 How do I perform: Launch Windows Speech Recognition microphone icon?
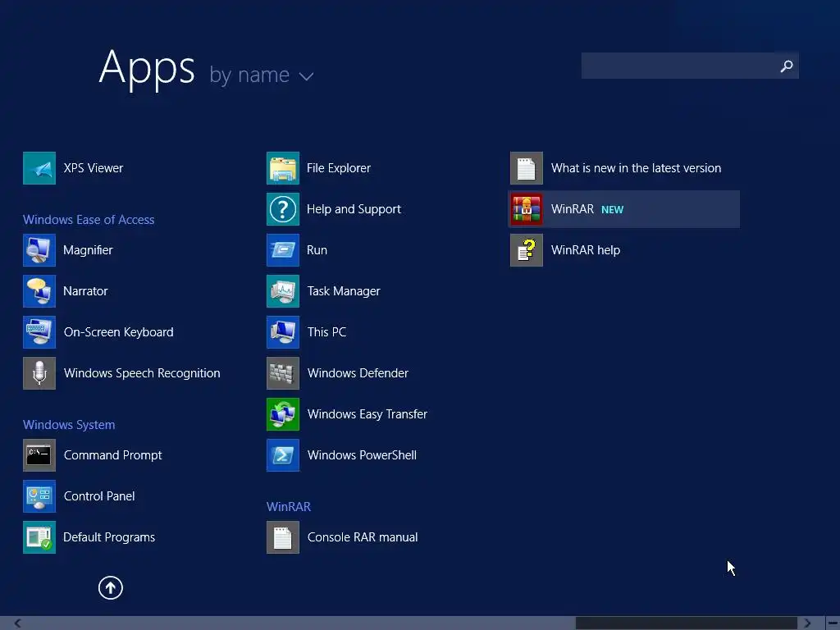(x=39, y=373)
